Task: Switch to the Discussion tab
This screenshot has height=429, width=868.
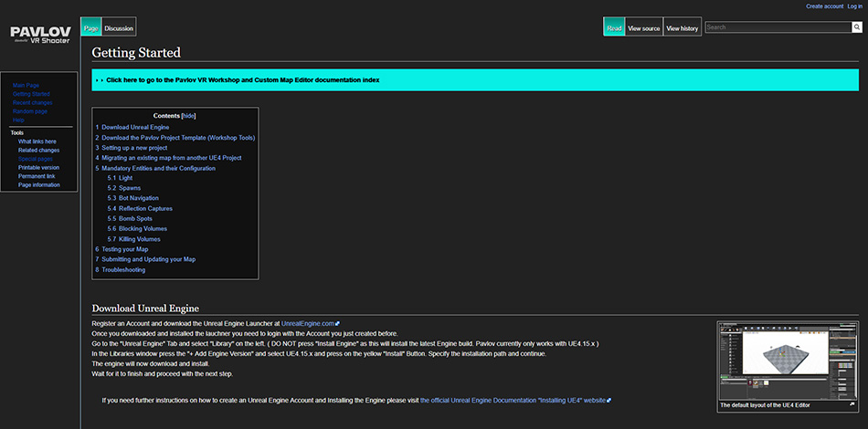Action: (119, 28)
